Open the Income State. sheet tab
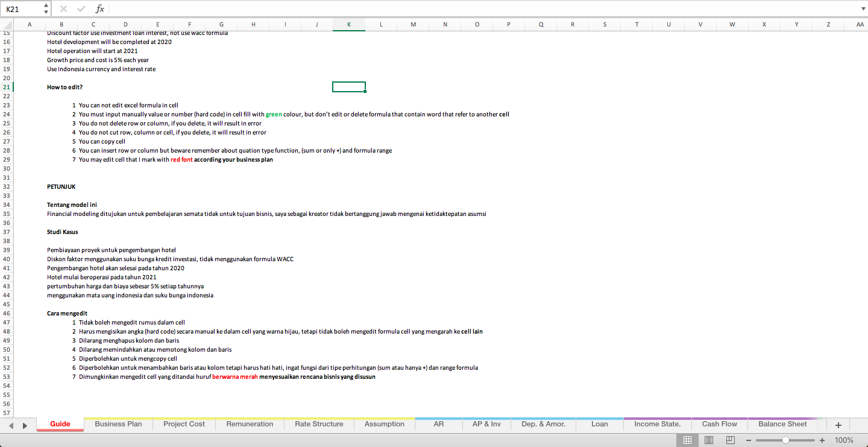The height and width of the screenshot is (447, 868). [658, 424]
